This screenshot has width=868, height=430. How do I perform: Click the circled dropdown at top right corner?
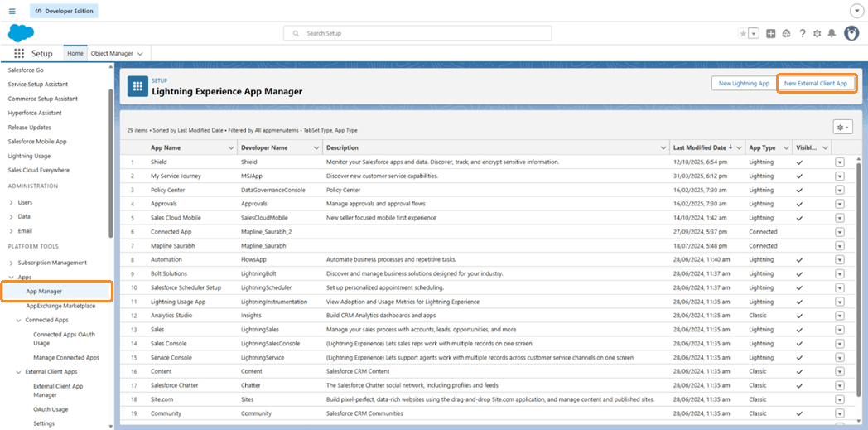[856, 11]
